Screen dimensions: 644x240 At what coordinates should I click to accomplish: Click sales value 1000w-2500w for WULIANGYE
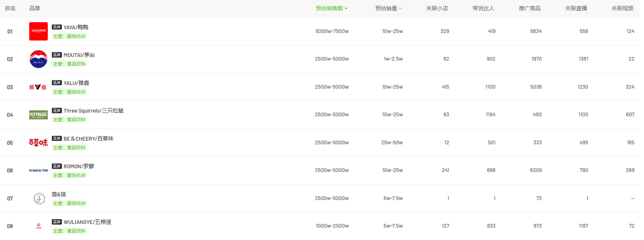(332, 226)
